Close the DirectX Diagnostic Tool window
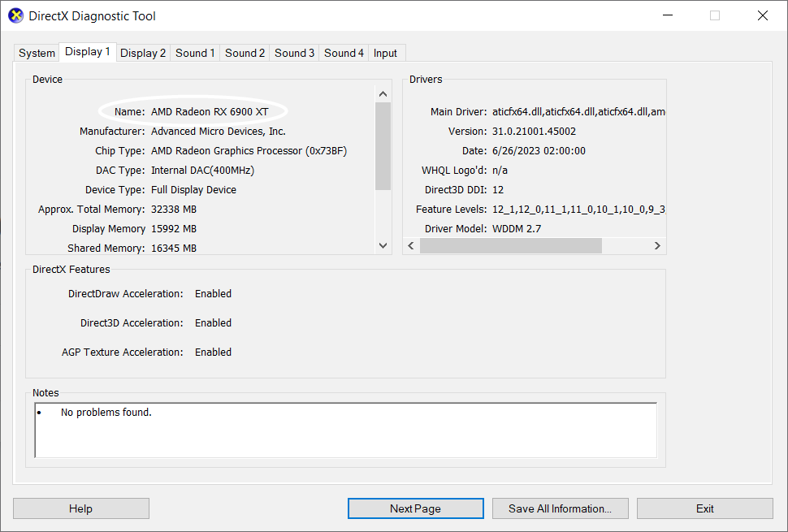788x532 pixels. [x=762, y=15]
